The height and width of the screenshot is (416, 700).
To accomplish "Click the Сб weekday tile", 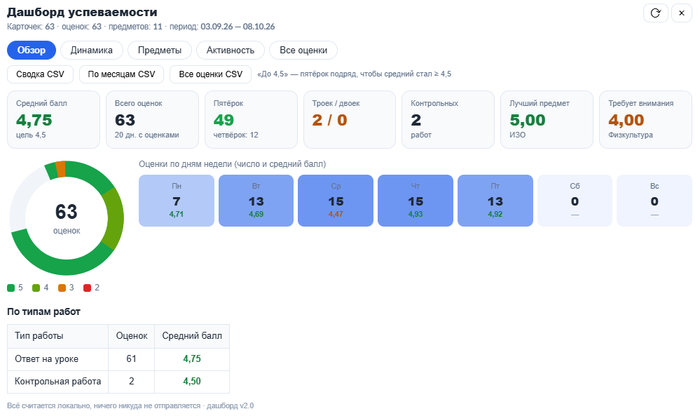I will pyautogui.click(x=575, y=200).
